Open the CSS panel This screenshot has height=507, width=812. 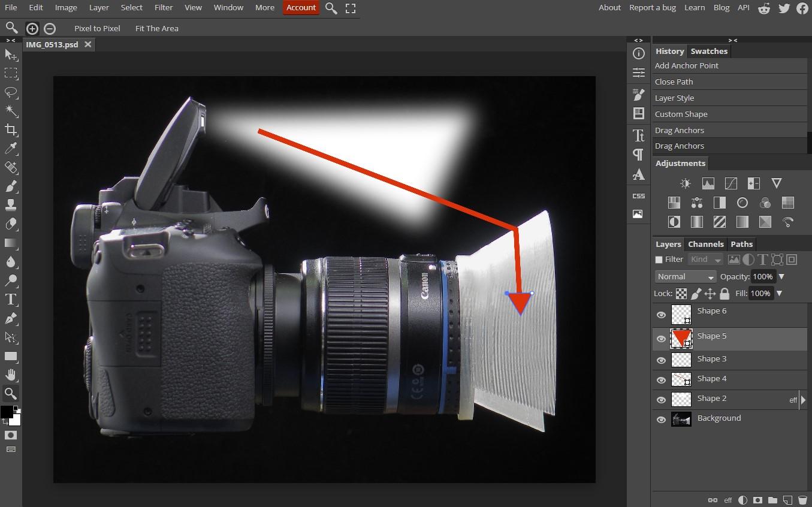pos(638,195)
